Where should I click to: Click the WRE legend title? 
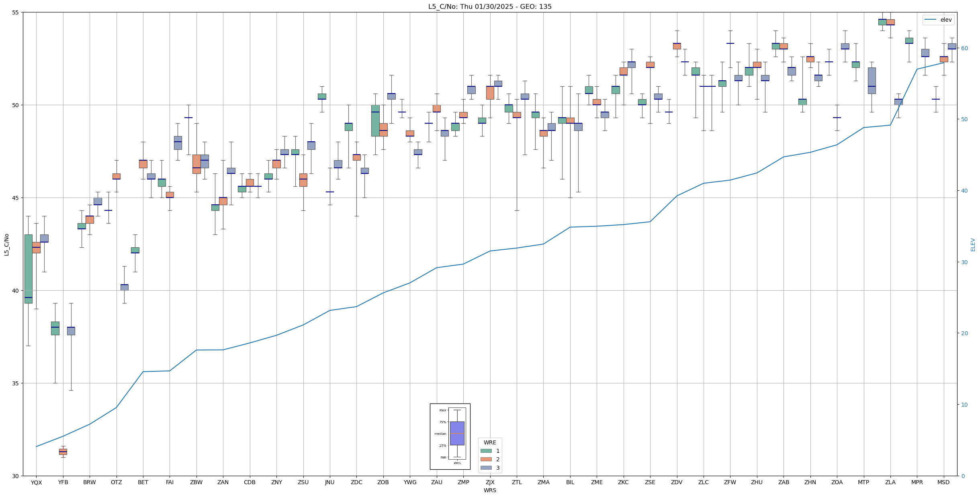(489, 442)
